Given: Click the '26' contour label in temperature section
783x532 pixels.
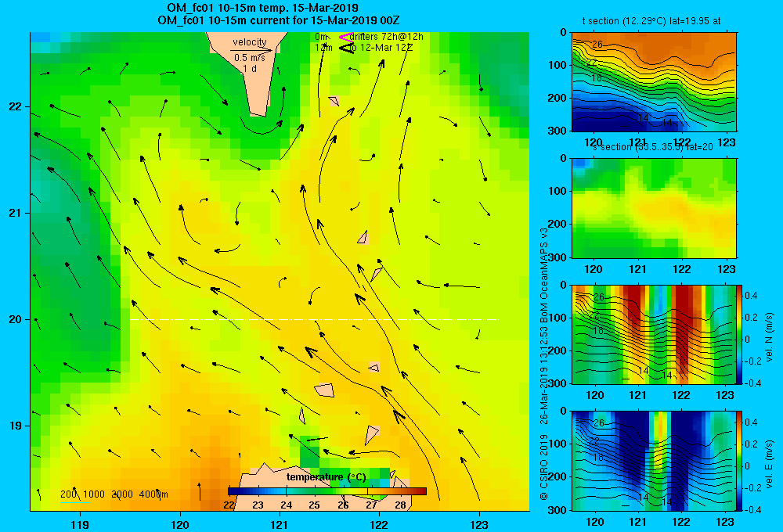Looking at the screenshot, I should 597,45.
